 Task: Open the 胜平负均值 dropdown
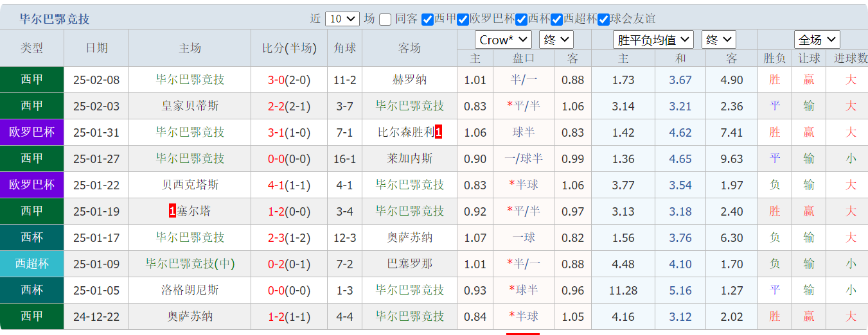pyautogui.click(x=653, y=40)
